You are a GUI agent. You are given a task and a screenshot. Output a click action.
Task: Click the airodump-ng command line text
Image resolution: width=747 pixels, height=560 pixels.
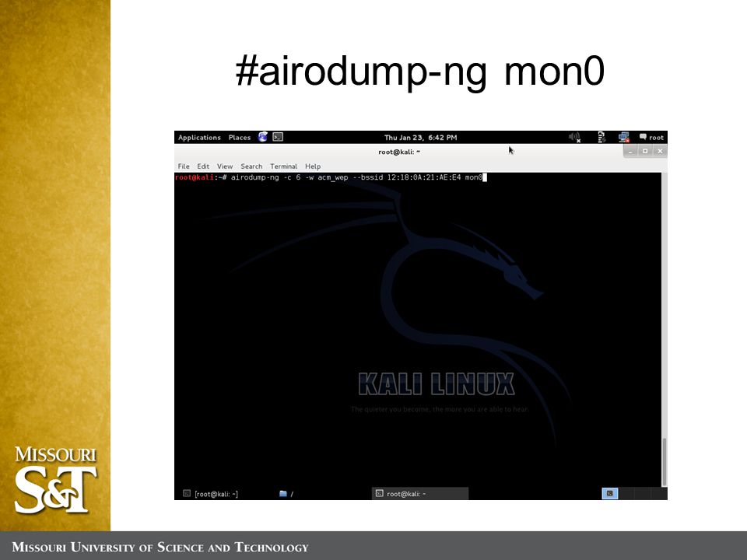click(356, 177)
